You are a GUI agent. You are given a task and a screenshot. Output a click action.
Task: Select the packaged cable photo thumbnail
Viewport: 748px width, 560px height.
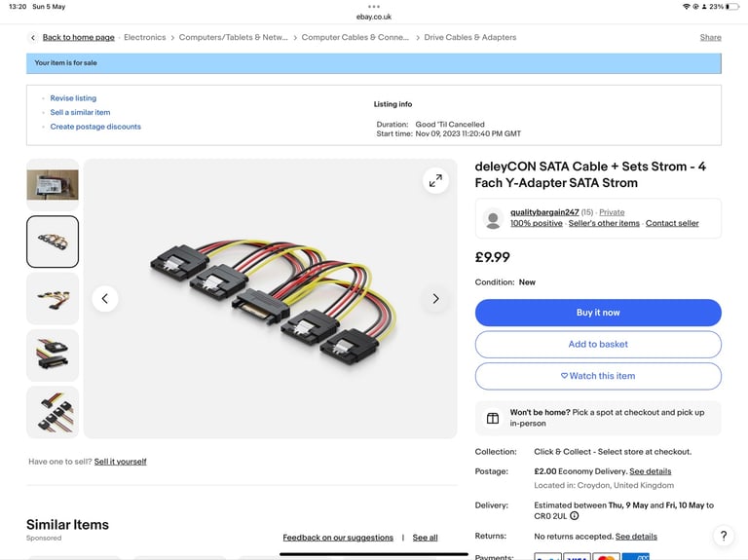coord(53,185)
